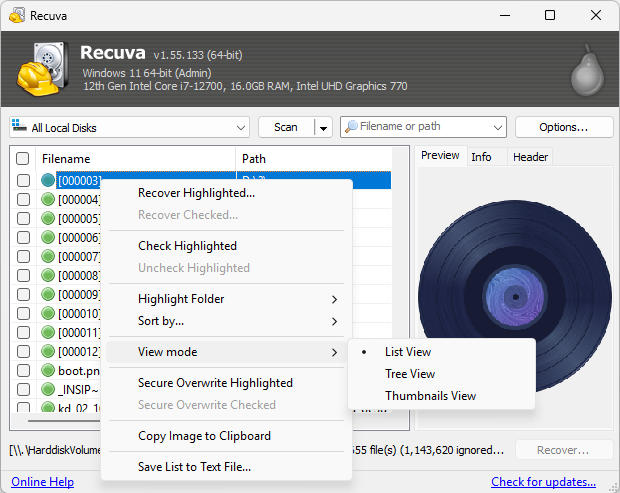Check the box for file [000005]
620x493 pixels.
23,219
